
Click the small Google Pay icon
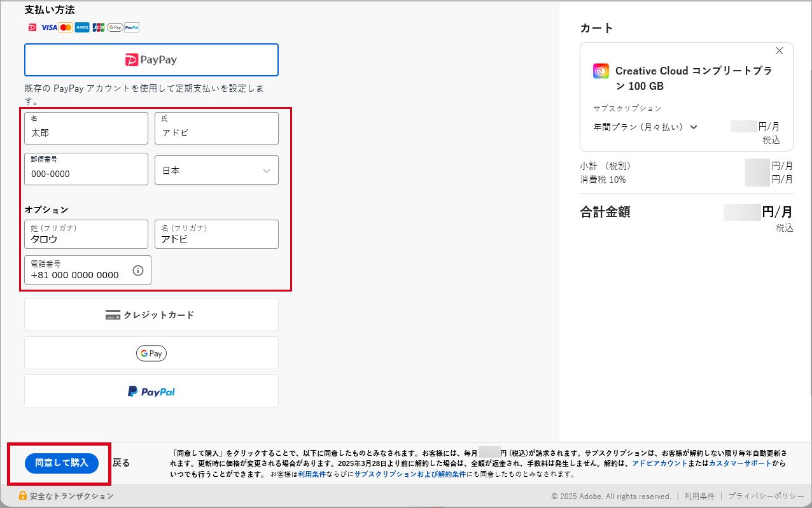(115, 27)
